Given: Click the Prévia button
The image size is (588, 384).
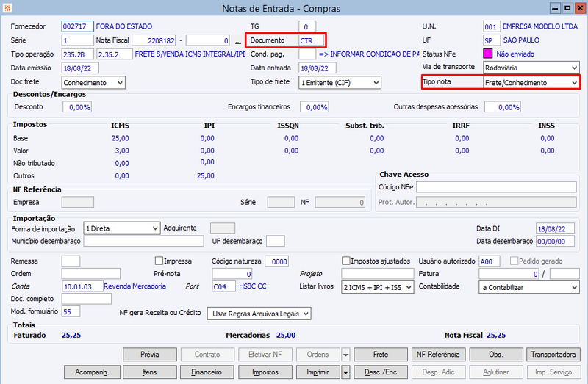Looking at the screenshot, I should pyautogui.click(x=150, y=355).
